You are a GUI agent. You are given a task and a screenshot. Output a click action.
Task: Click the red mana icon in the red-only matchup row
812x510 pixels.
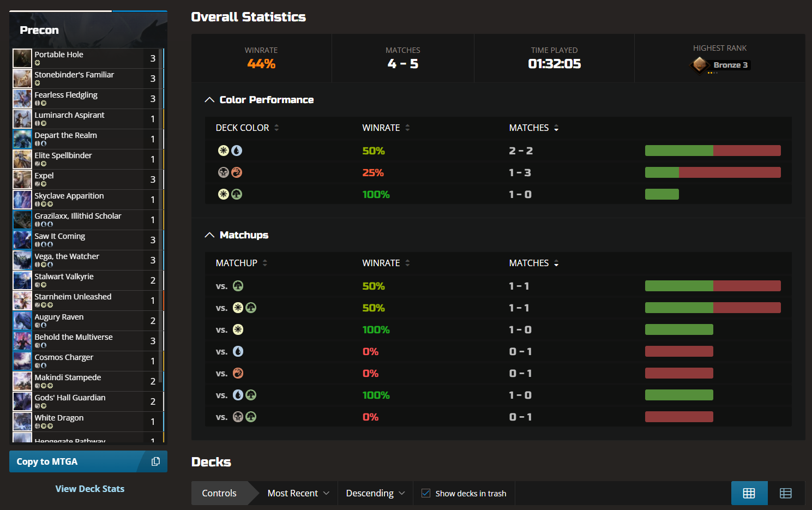point(238,373)
